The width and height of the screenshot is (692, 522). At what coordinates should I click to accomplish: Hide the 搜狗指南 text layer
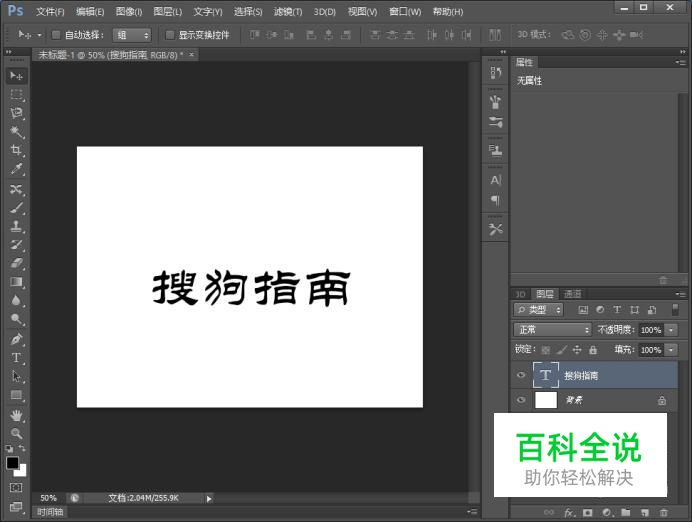point(521,375)
